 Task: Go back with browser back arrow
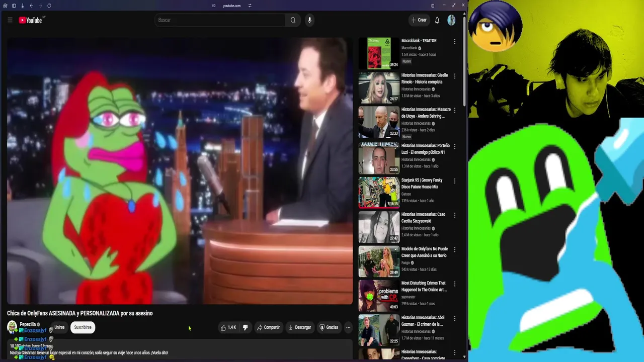pyautogui.click(x=31, y=6)
